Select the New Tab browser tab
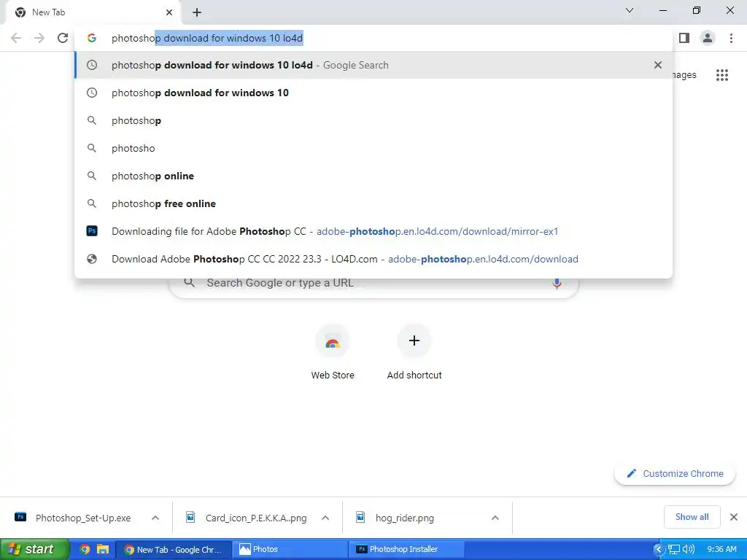Image resolution: width=747 pixels, height=560 pixels. point(93,12)
